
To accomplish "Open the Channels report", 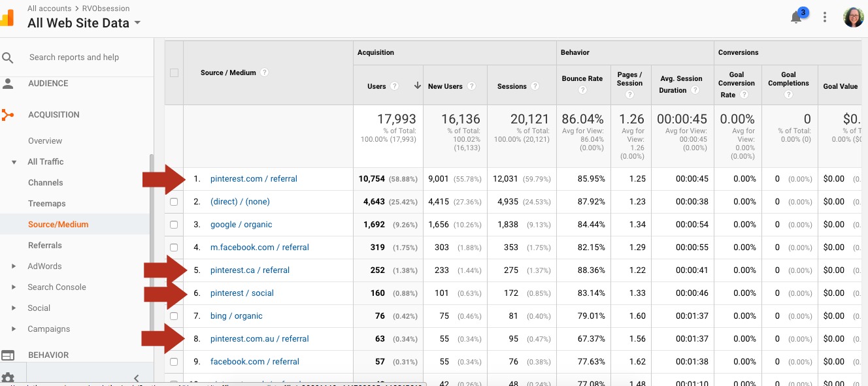I will (x=45, y=183).
